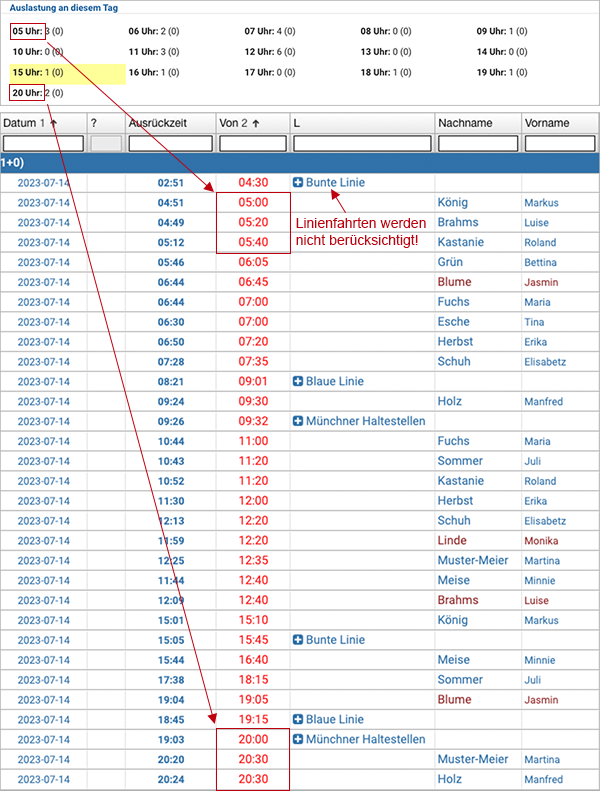Sort by the Datum column header
This screenshot has height=791, width=600.
[43, 123]
